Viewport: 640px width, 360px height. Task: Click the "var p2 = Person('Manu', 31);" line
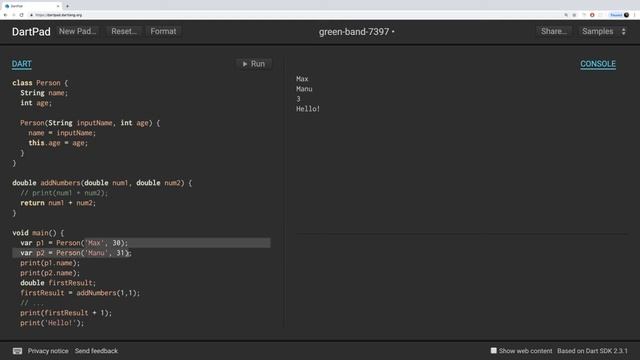pyautogui.click(x=76, y=253)
